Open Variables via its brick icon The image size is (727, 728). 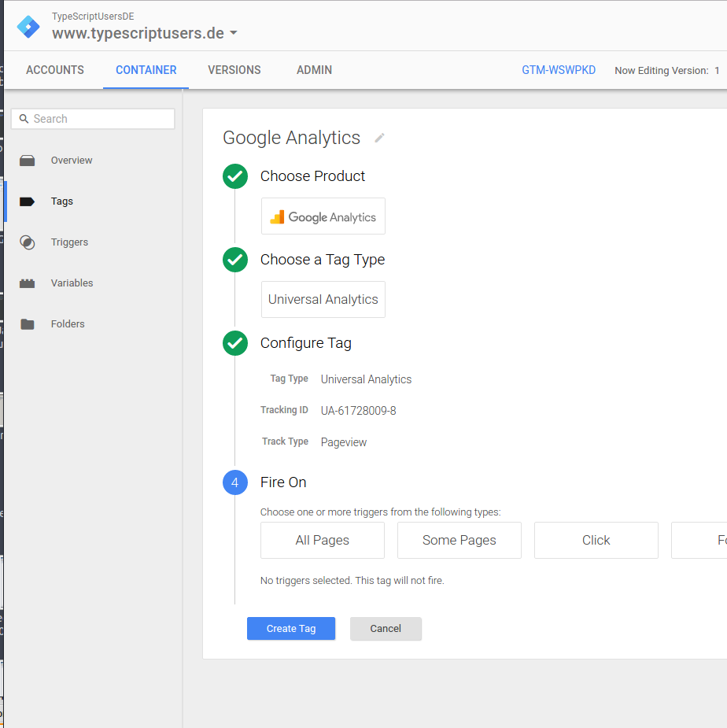27,283
